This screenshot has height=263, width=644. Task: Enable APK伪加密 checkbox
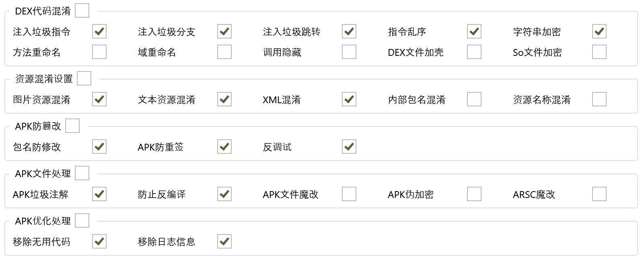[474, 194]
